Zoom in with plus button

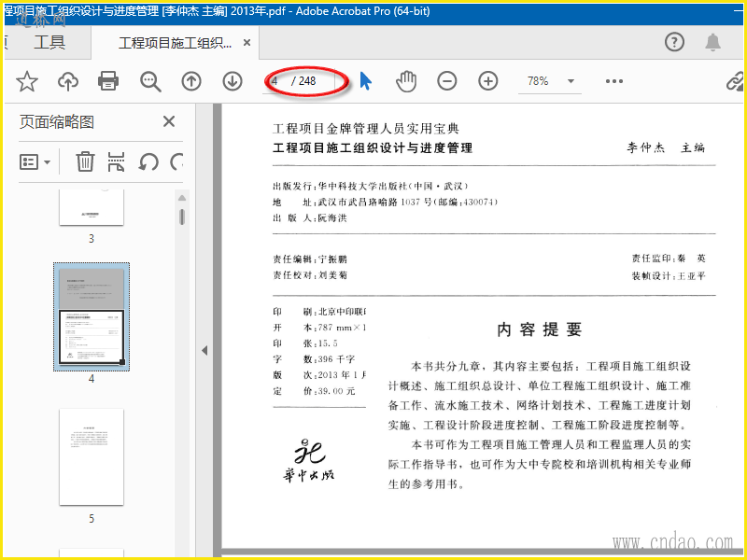pos(487,81)
